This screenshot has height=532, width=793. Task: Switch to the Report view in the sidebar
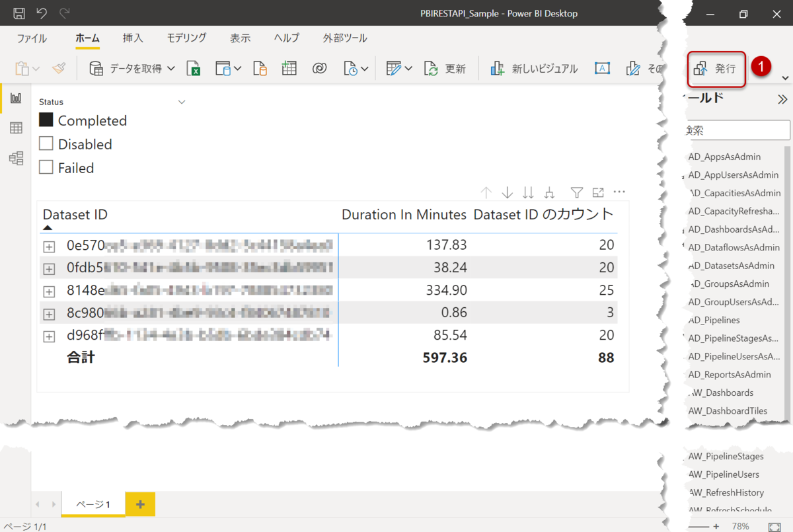(16, 98)
